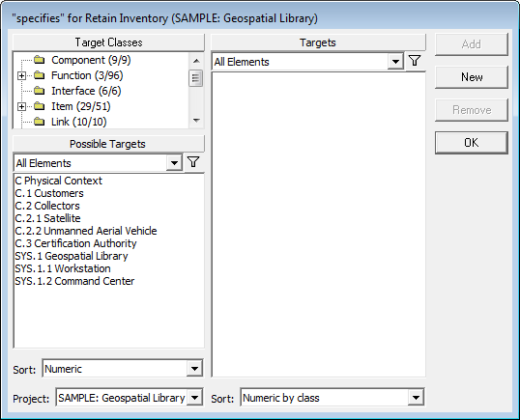This screenshot has width=520, height=420.
Task: Click the filter icon beside Possible Targets dropdown
Action: tap(193, 162)
